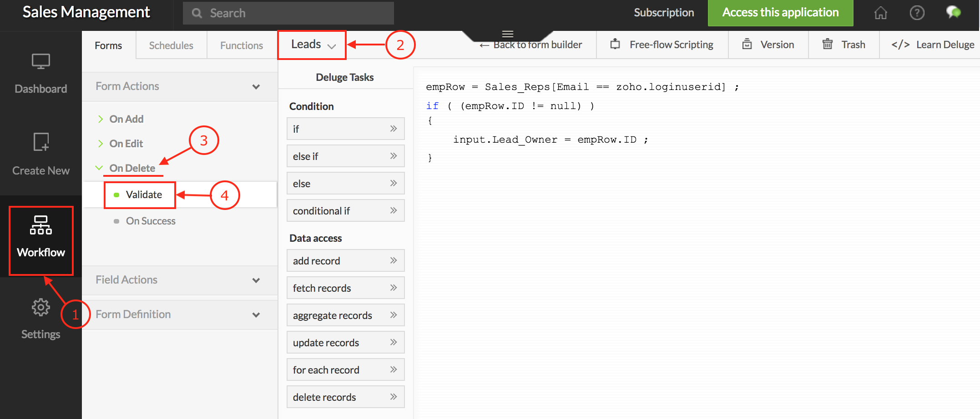Click the 'if ( (empRow.ID != null) )' line
The image size is (980, 419).
click(510, 106)
